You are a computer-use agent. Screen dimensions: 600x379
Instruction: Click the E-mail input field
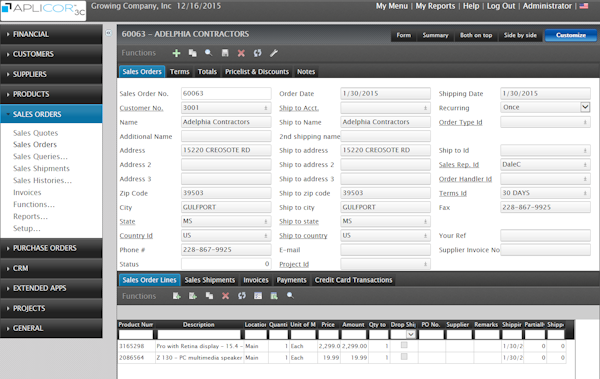point(385,250)
